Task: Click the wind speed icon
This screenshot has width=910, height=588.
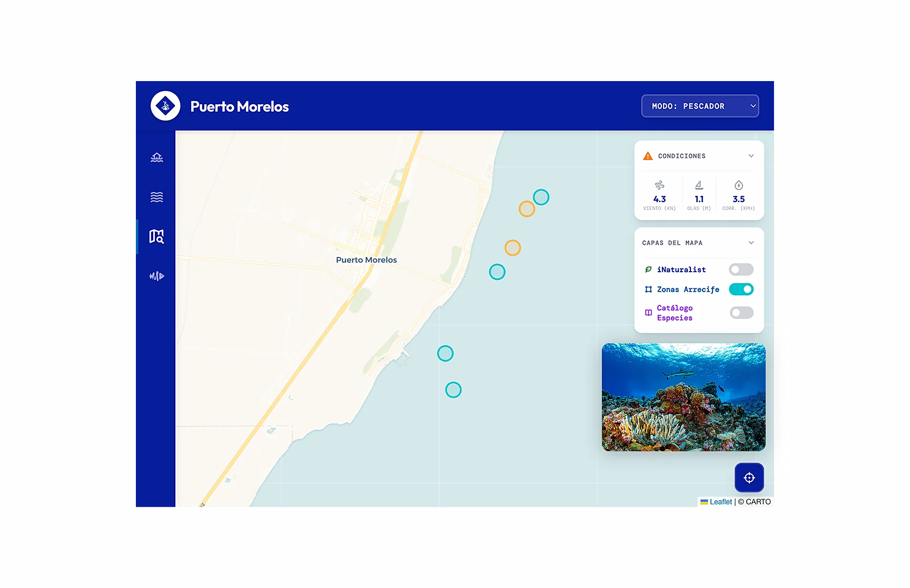Action: (659, 185)
